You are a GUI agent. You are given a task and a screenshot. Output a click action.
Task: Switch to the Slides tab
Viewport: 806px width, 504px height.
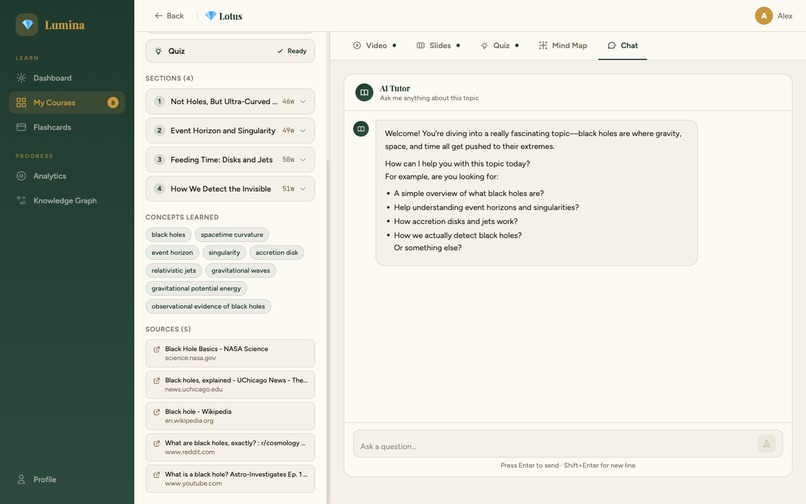tap(438, 45)
